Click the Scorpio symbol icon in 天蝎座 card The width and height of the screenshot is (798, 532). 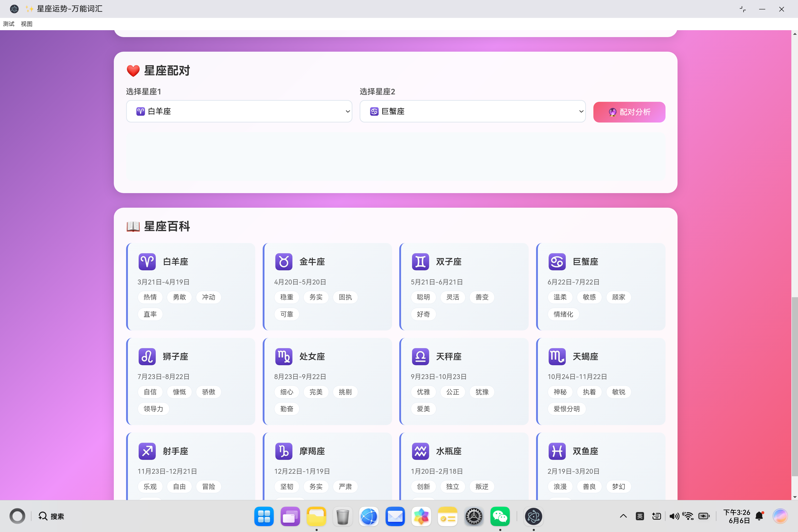557,356
